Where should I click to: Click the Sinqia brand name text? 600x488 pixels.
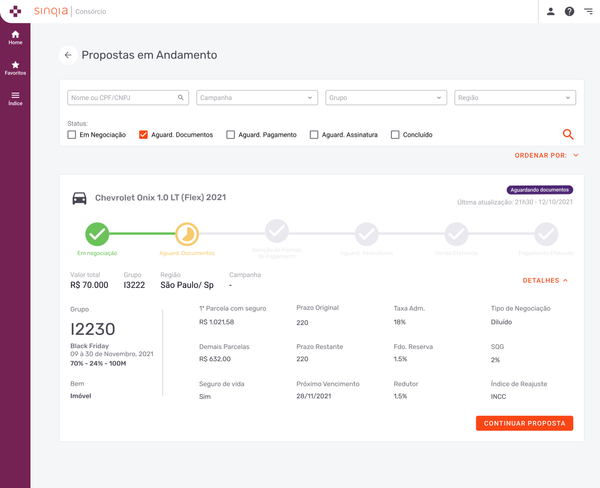[51, 11]
